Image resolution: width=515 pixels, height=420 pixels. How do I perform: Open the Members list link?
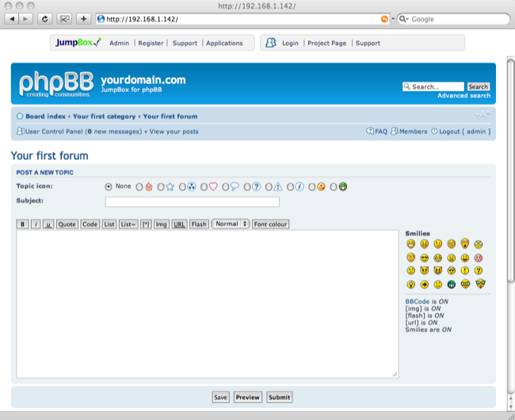[413, 132]
